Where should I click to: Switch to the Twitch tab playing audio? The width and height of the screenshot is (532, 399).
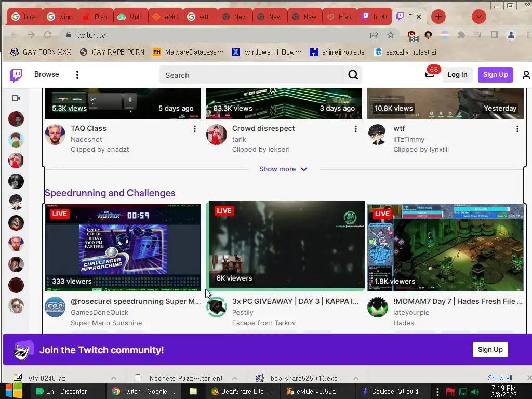coord(375,17)
